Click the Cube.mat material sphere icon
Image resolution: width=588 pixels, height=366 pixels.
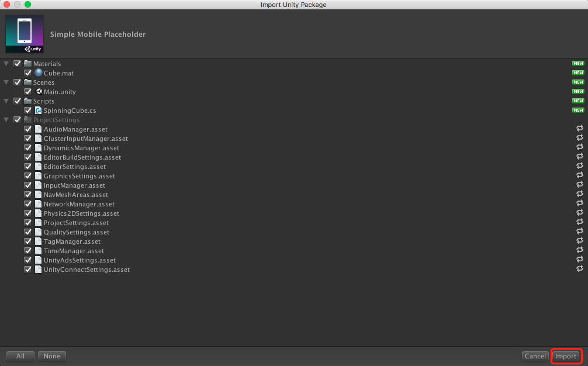pos(38,72)
